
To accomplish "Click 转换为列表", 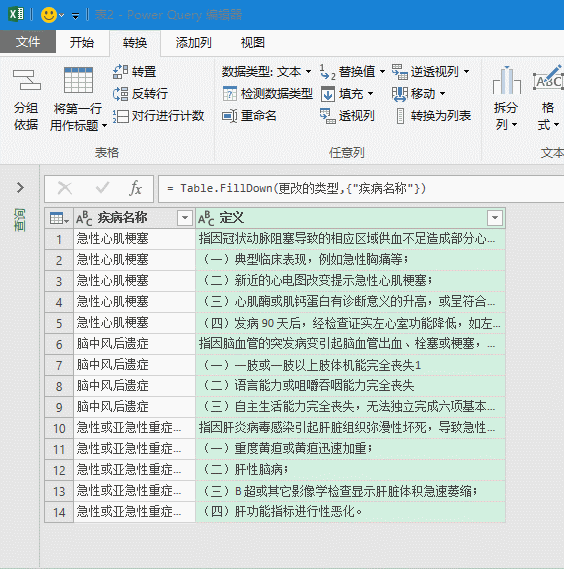I will pyautogui.click(x=433, y=116).
